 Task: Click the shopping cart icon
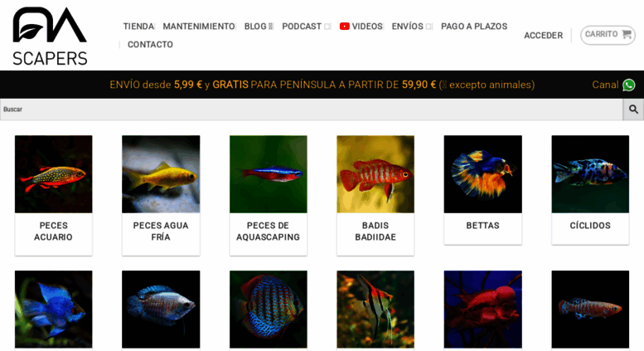(x=627, y=34)
